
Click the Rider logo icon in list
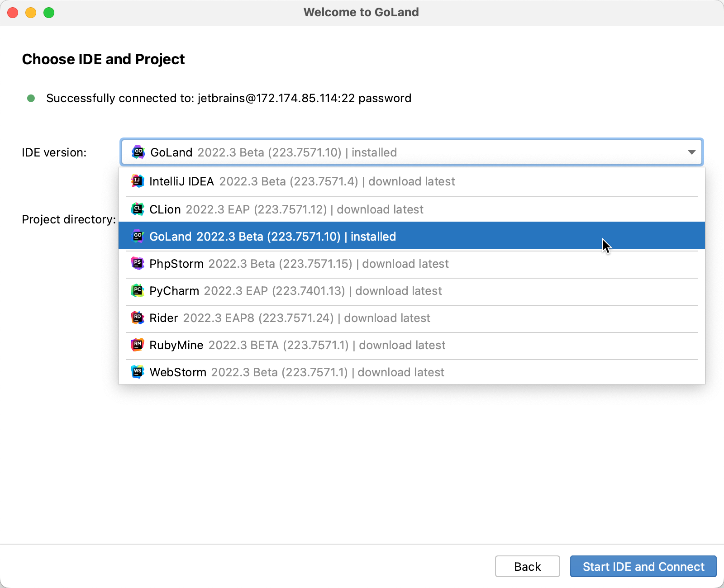138,318
